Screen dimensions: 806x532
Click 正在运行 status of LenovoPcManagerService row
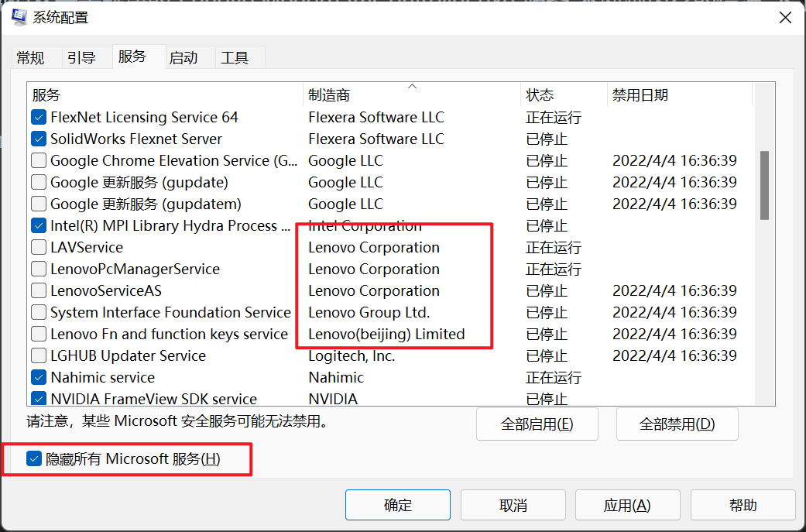pyautogui.click(x=553, y=269)
